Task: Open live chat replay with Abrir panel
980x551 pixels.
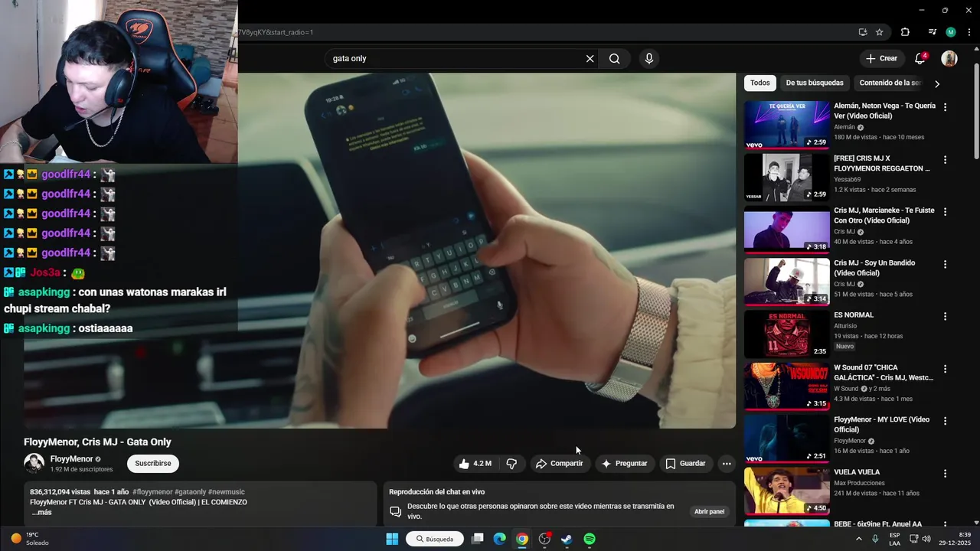Action: (x=710, y=511)
